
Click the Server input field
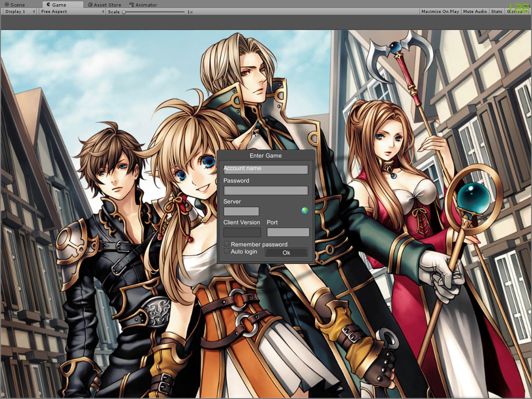241,211
